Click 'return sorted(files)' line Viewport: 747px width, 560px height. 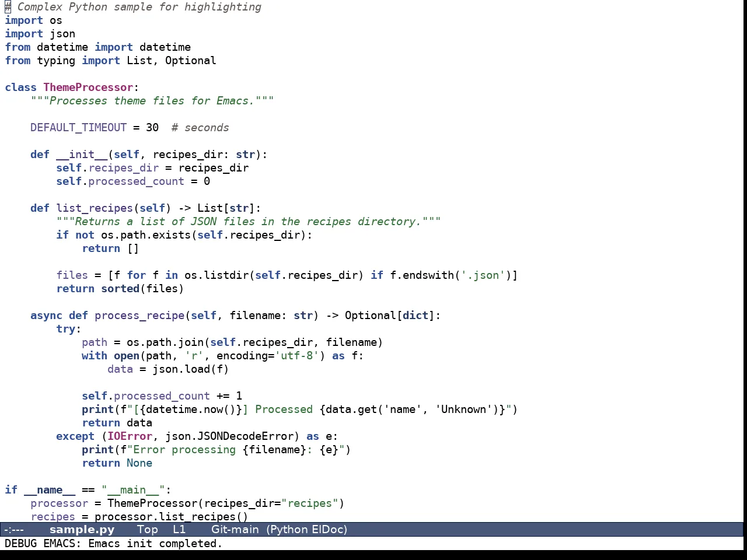point(120,289)
